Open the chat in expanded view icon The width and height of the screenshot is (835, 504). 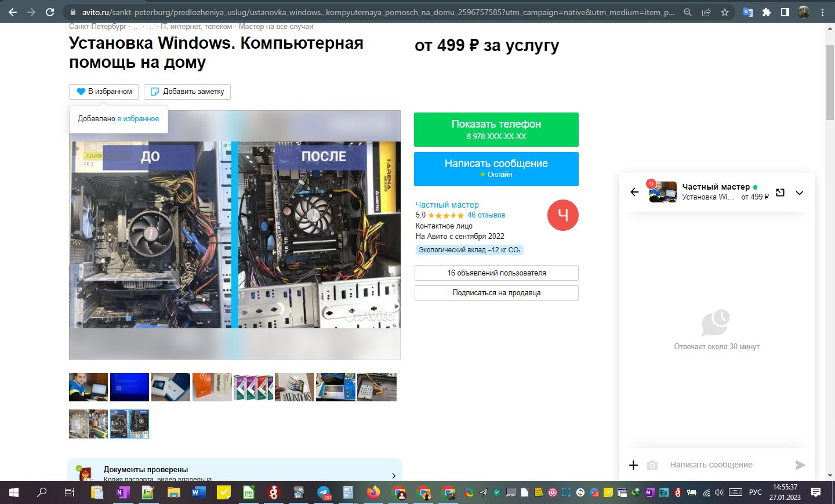780,193
